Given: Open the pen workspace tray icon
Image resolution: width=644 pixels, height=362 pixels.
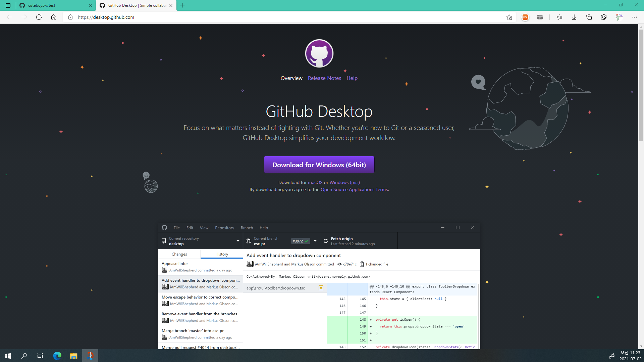Looking at the screenshot, I should pos(612,356).
